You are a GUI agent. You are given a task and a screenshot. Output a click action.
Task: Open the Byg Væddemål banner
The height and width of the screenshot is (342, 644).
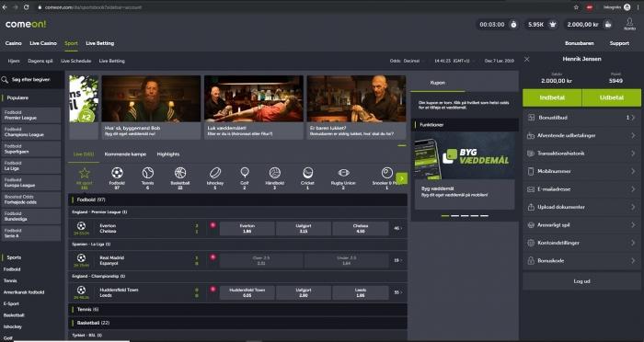(465, 155)
